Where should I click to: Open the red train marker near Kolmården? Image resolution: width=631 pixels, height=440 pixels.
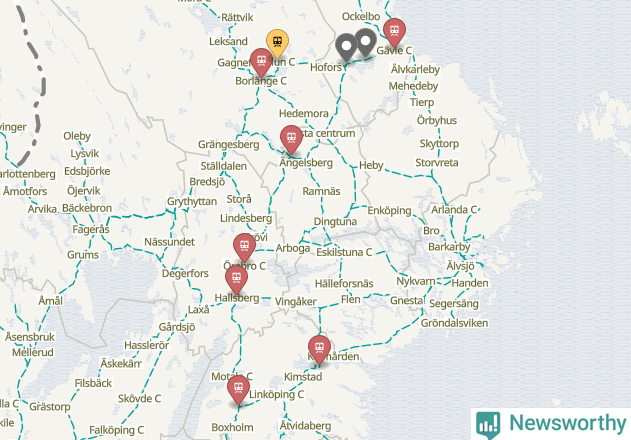(x=320, y=349)
